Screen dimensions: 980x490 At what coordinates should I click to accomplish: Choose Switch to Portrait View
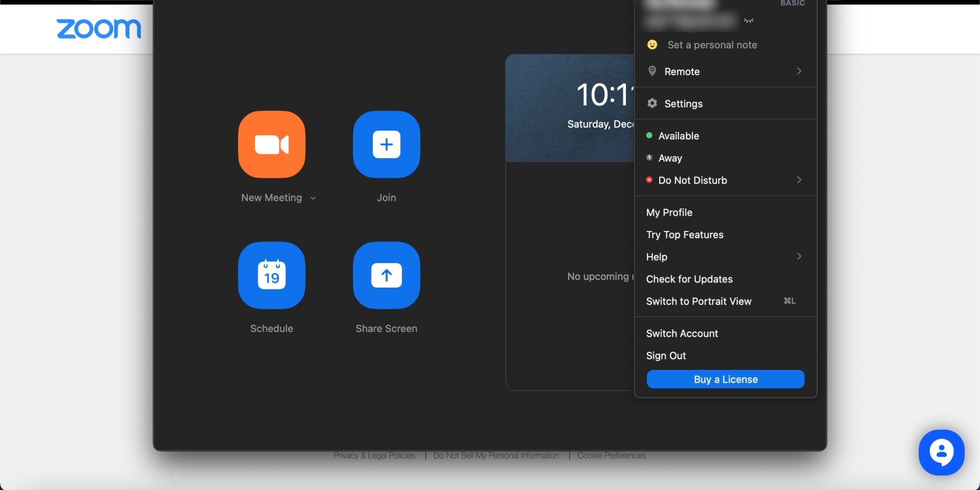[x=698, y=301]
